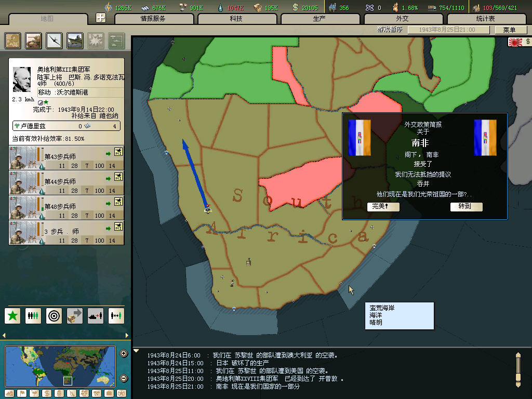Click the 48th infantry division brigade icon
Image resolution: width=532 pixels, height=399 pixels.
pyautogui.click(x=118, y=201)
